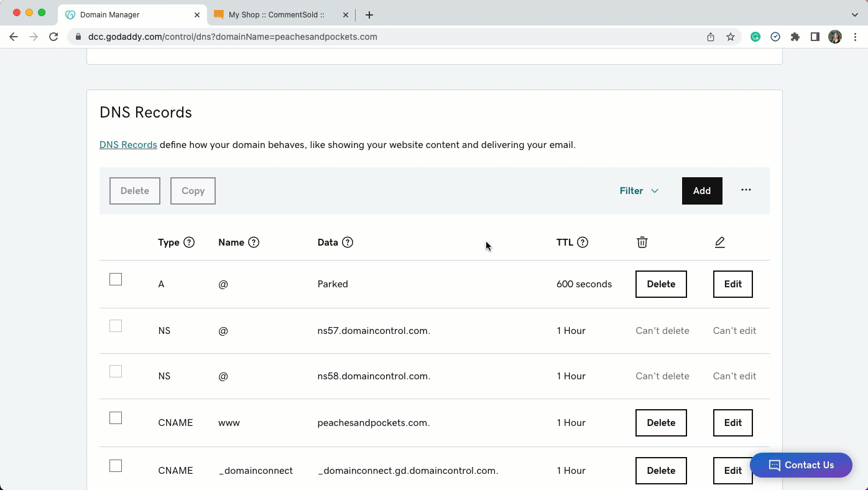Click the Name column help icon

tap(254, 243)
